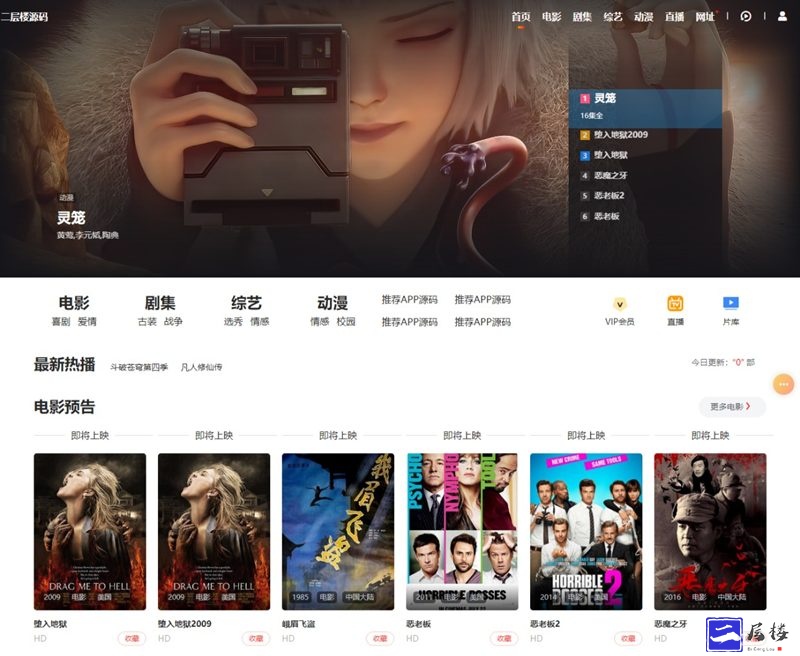
Task: Select 恶老板 ranked 6 in banner list
Action: (607, 216)
